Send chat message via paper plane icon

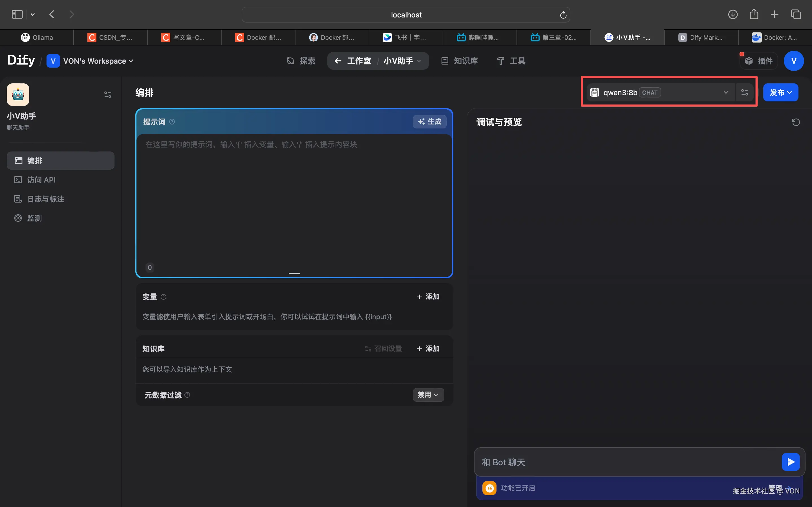(x=791, y=462)
